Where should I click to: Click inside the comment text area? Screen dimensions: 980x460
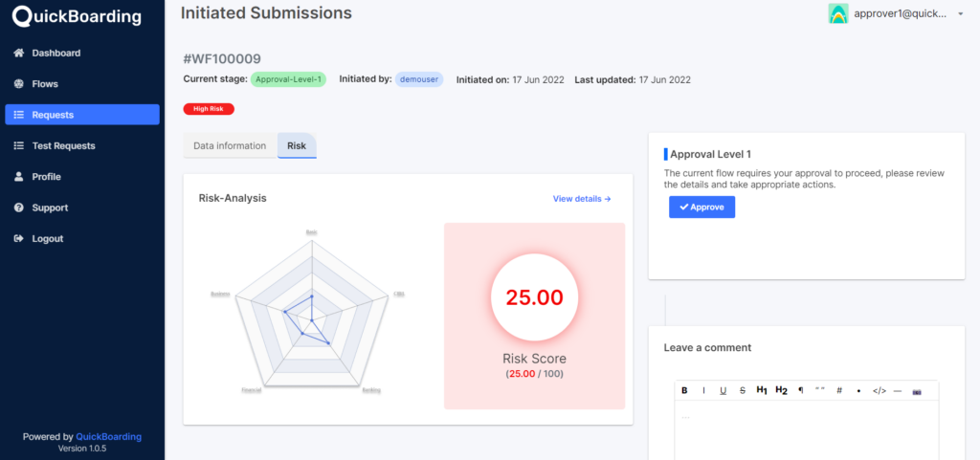click(x=806, y=430)
